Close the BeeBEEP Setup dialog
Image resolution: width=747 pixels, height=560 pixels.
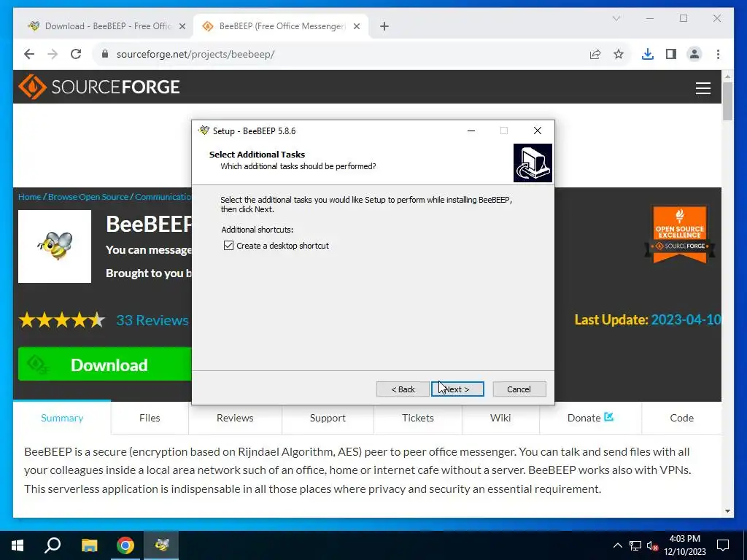(x=538, y=131)
